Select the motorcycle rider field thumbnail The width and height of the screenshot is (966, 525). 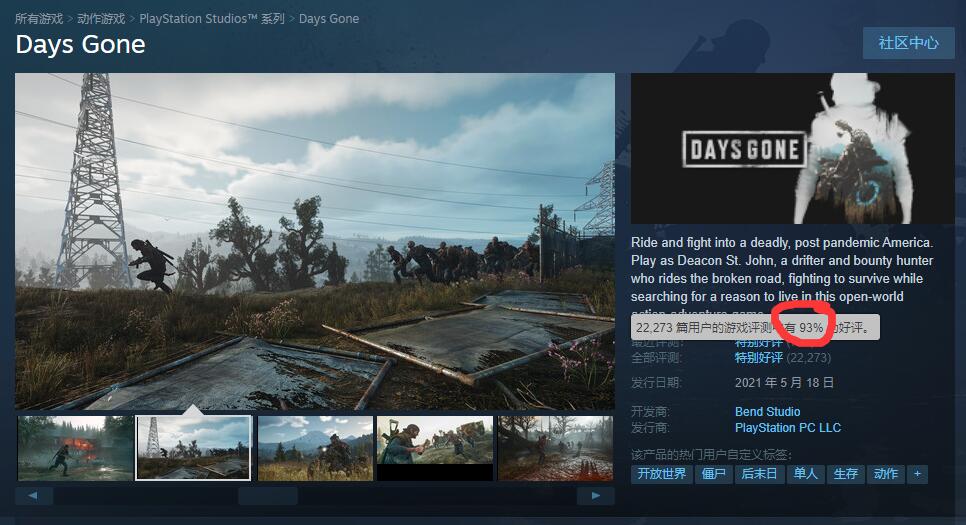315,448
